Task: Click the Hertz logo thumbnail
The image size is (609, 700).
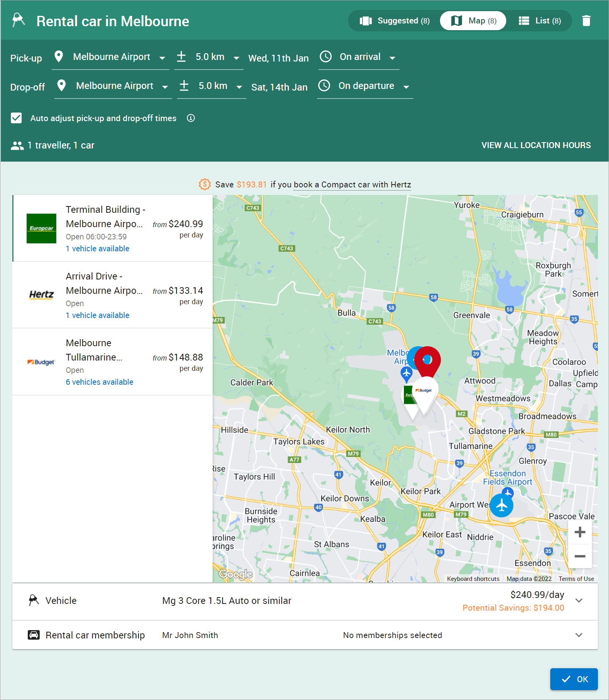Action: point(41,295)
